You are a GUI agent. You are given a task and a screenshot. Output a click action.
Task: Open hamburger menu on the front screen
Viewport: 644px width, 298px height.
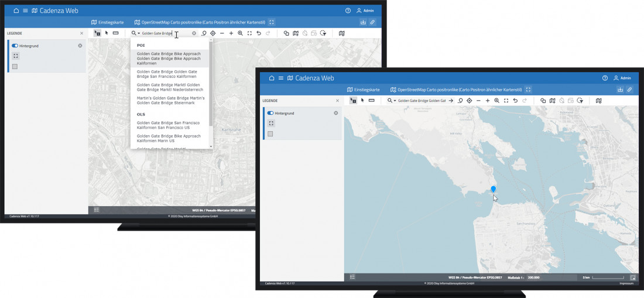click(x=281, y=78)
